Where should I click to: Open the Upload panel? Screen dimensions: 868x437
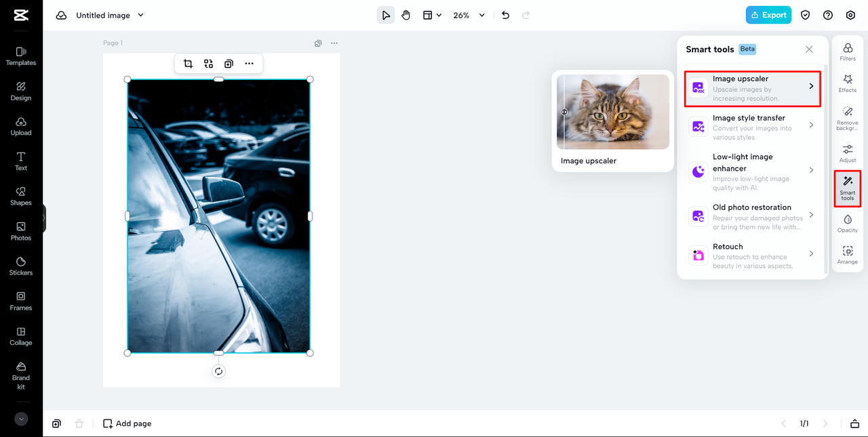click(x=21, y=127)
